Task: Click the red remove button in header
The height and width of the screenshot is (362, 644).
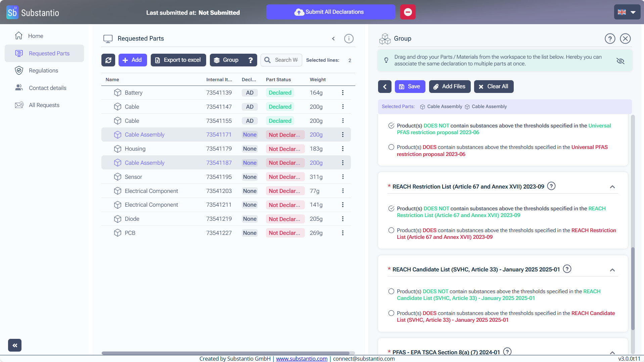Action: coord(408,12)
